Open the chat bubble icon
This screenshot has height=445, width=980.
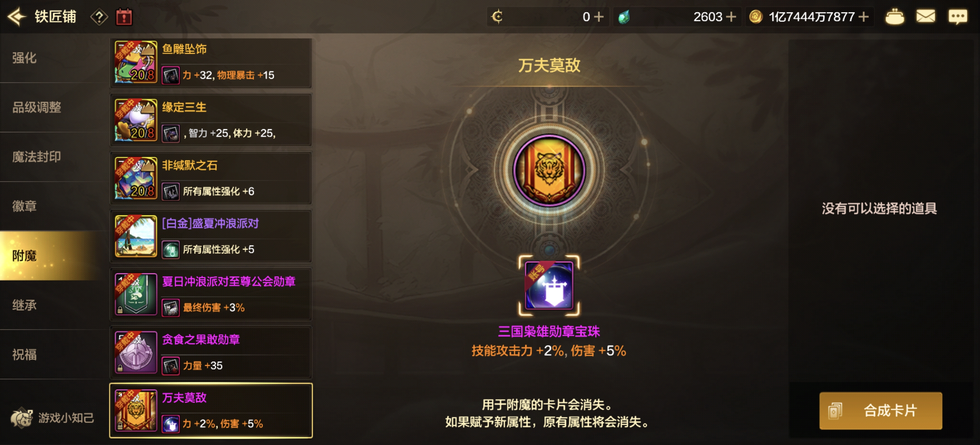[x=957, y=17]
